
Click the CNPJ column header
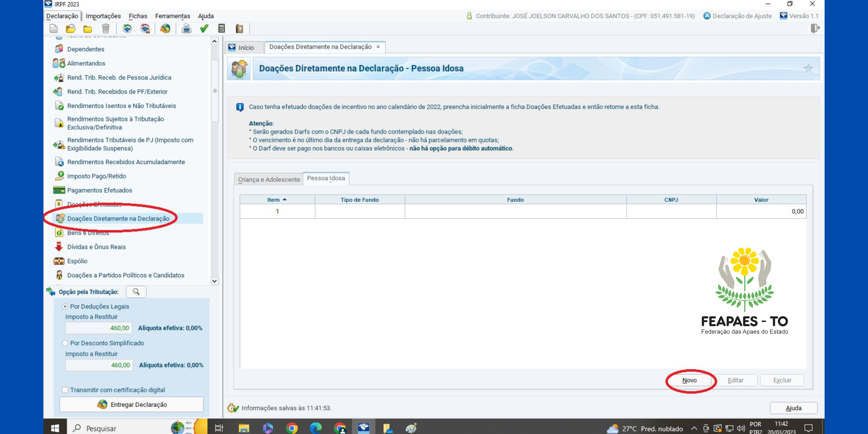(x=671, y=200)
